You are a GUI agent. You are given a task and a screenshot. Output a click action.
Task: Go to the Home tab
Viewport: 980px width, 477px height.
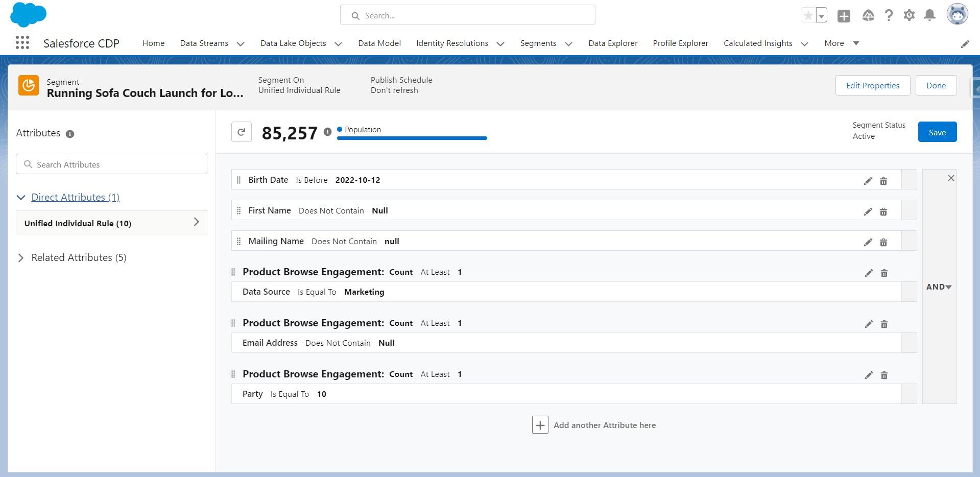pyautogui.click(x=153, y=43)
